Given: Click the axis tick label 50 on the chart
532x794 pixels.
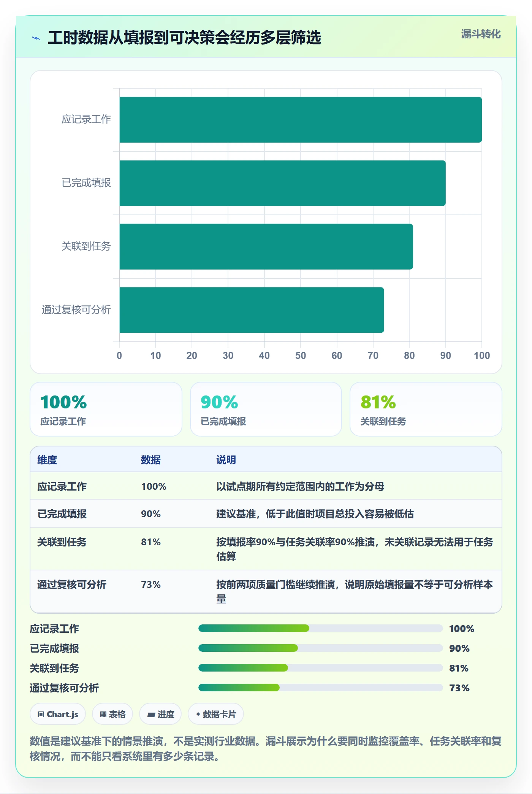Looking at the screenshot, I should 301,356.
